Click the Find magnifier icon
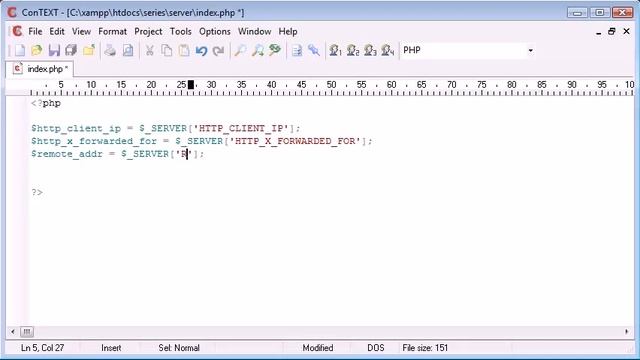640x360 pixels. (x=240, y=50)
